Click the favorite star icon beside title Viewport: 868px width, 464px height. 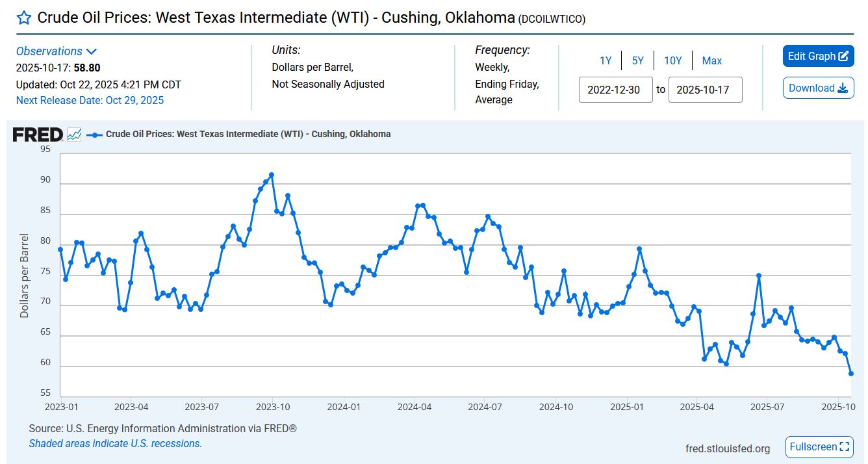point(23,18)
